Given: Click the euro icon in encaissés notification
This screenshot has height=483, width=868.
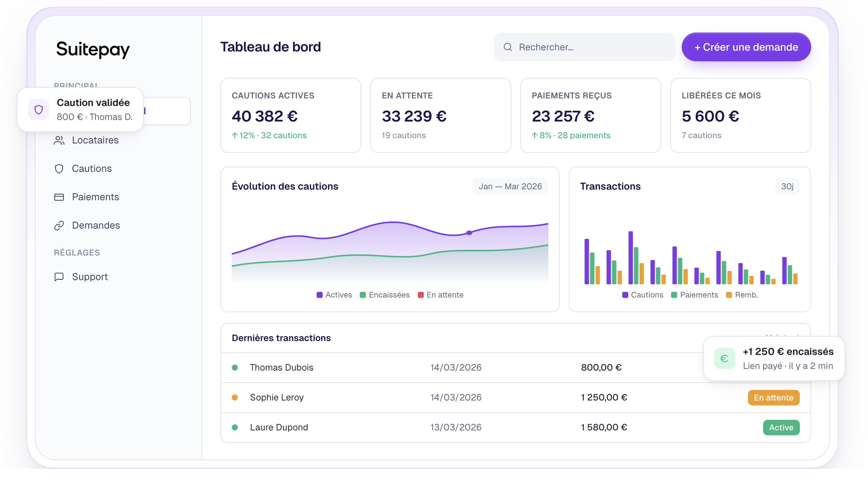Looking at the screenshot, I should pyautogui.click(x=724, y=358).
